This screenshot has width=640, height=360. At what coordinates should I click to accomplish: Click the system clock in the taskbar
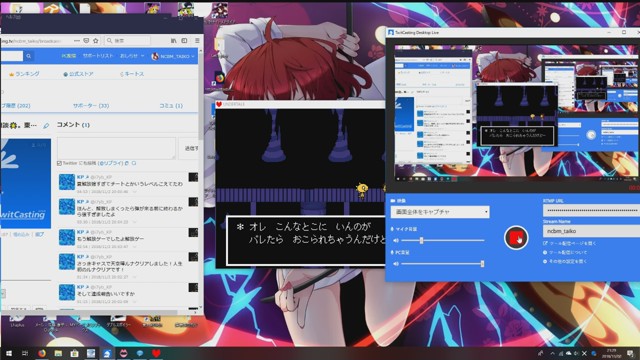[x=612, y=353]
